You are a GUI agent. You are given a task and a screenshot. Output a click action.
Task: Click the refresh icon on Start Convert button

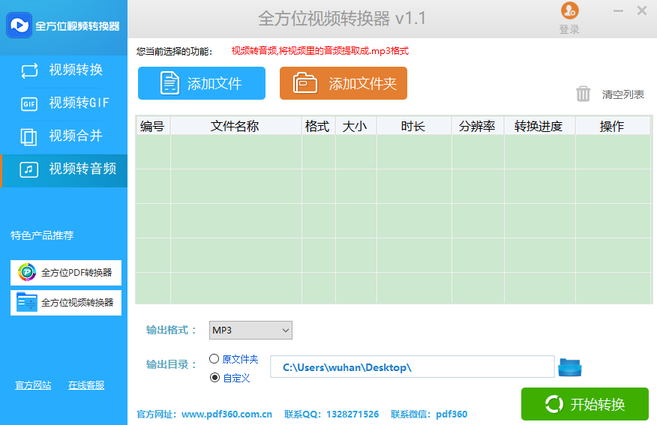554,404
